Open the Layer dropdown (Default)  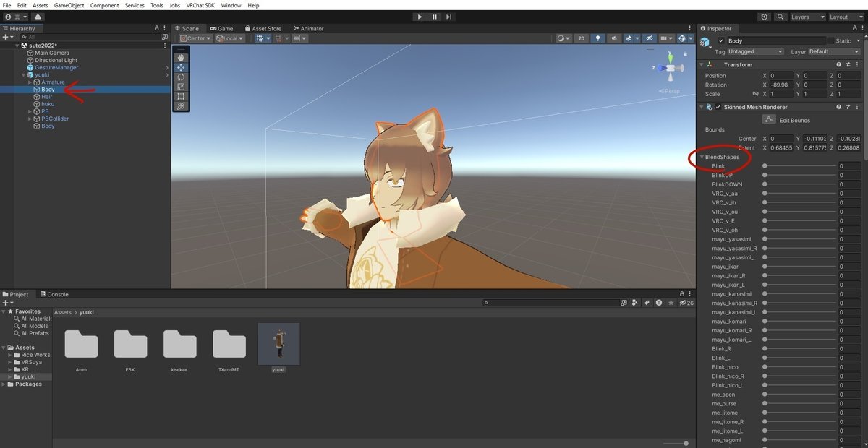pyautogui.click(x=835, y=52)
